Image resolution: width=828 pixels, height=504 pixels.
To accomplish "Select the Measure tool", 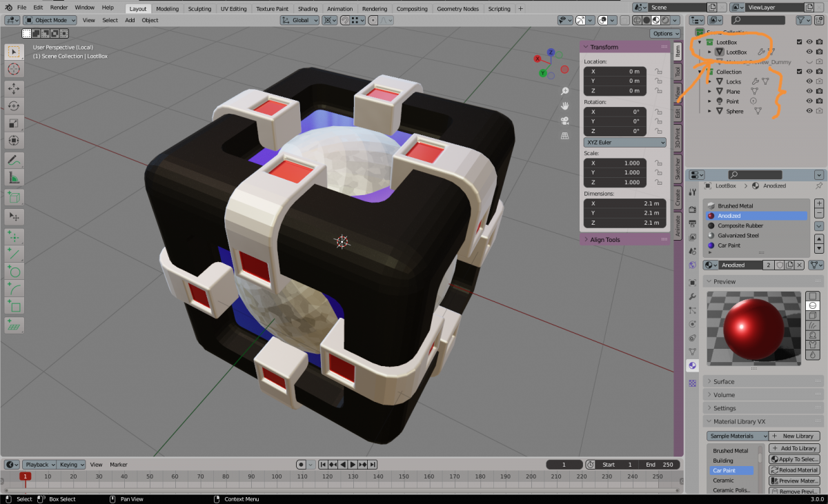I will click(14, 178).
